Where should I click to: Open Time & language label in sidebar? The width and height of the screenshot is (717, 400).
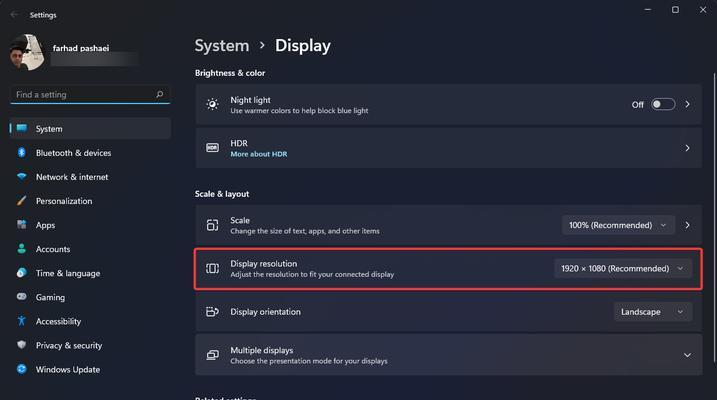(x=68, y=273)
